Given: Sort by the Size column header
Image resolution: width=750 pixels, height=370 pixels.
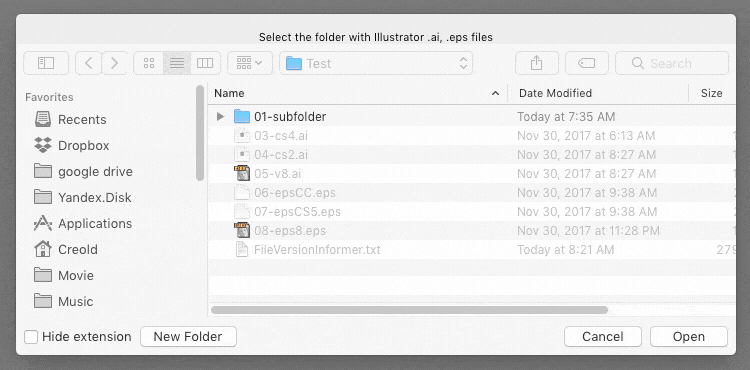Looking at the screenshot, I should tap(712, 93).
